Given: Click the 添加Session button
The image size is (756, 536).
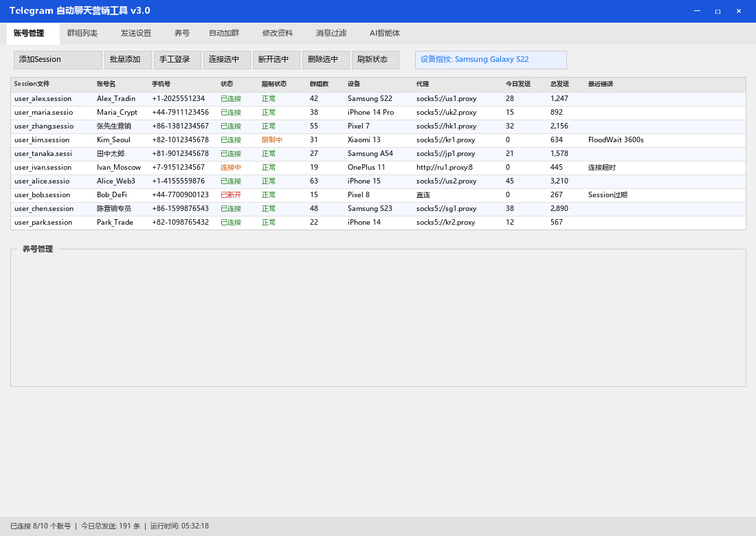Looking at the screenshot, I should 58,60.
